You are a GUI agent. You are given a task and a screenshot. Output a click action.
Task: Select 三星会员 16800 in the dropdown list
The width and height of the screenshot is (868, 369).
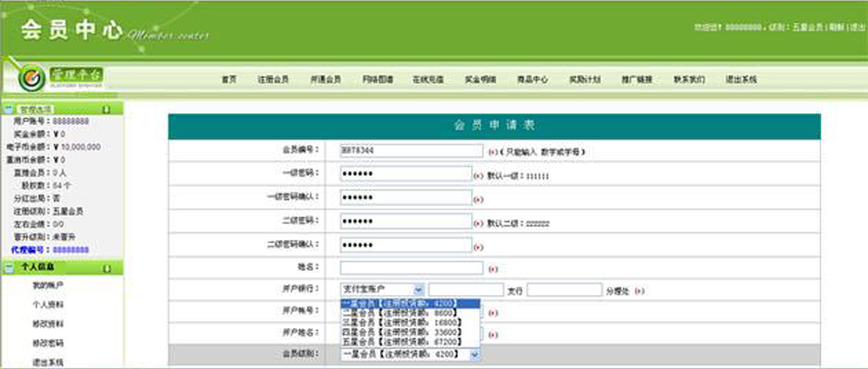(411, 322)
